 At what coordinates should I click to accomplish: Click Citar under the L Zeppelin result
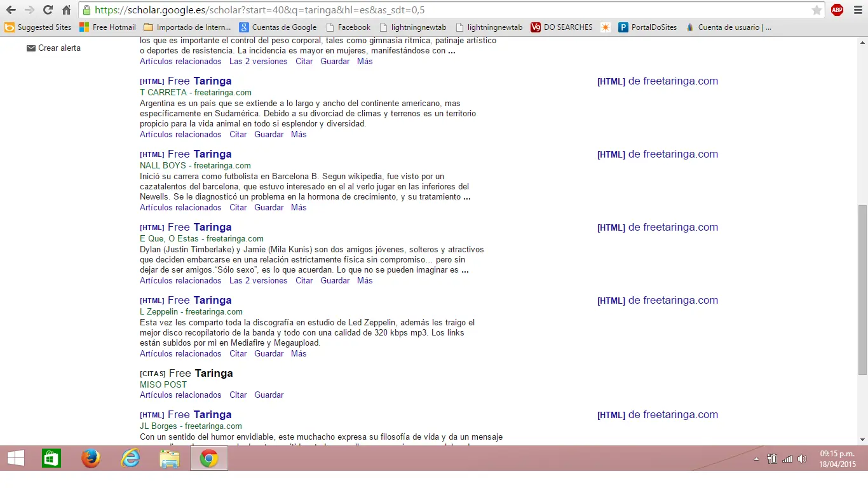click(x=238, y=353)
